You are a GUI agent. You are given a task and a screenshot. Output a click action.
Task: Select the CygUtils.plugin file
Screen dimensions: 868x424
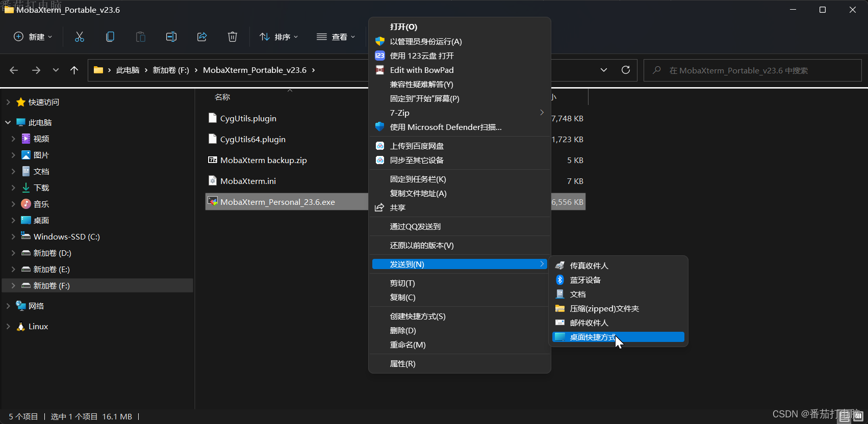(x=248, y=119)
